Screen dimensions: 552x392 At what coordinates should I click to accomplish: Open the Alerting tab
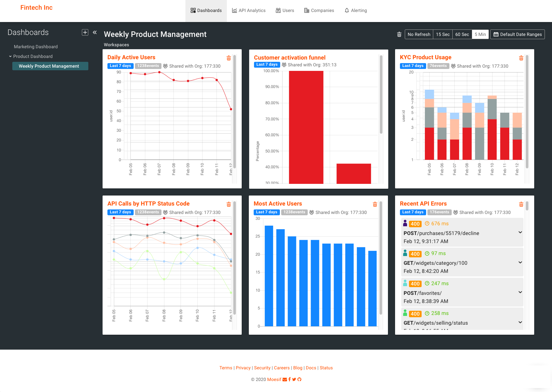click(356, 10)
